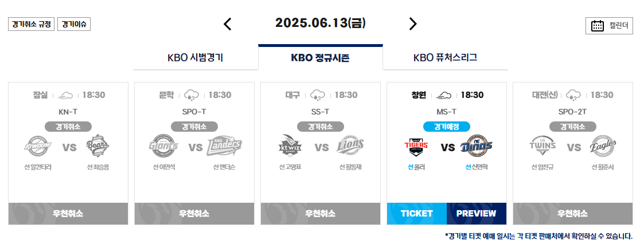The height and width of the screenshot is (252, 644).
Task: Click the Kiwoom Heroes team logo
Action: click(38, 145)
